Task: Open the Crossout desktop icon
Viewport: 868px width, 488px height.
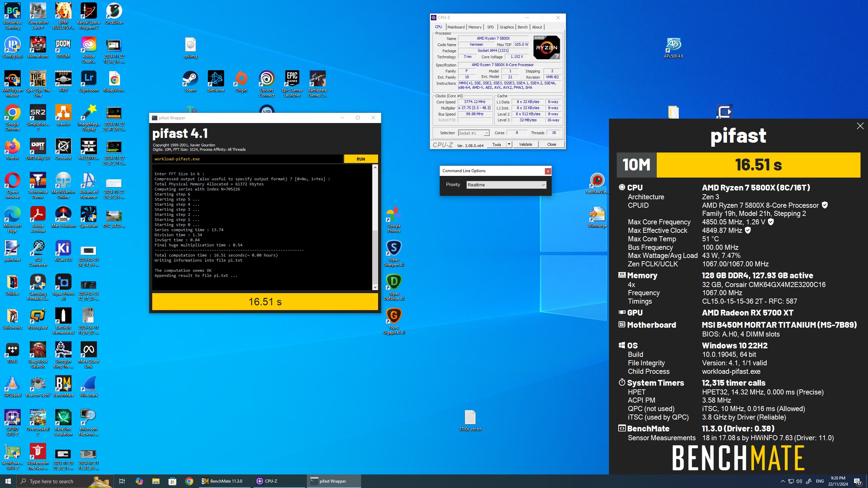Action: (63, 149)
